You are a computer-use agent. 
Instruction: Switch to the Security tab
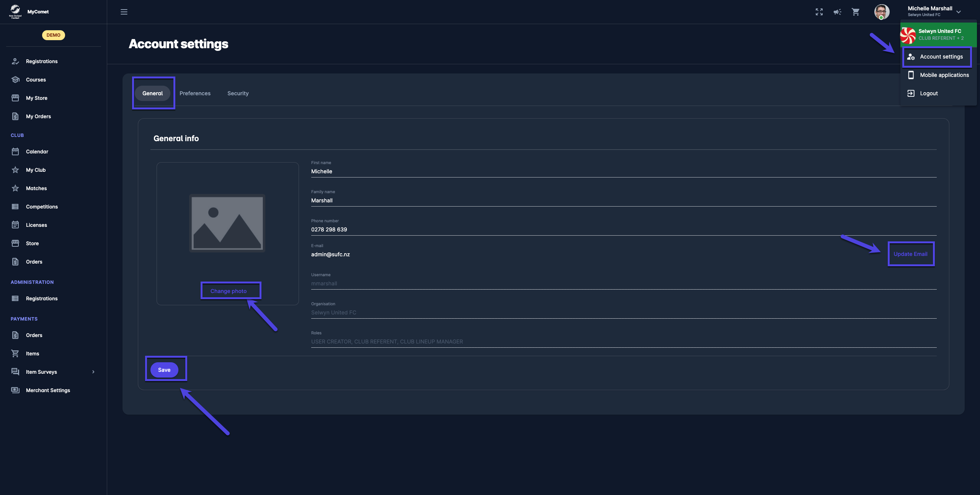(x=238, y=93)
